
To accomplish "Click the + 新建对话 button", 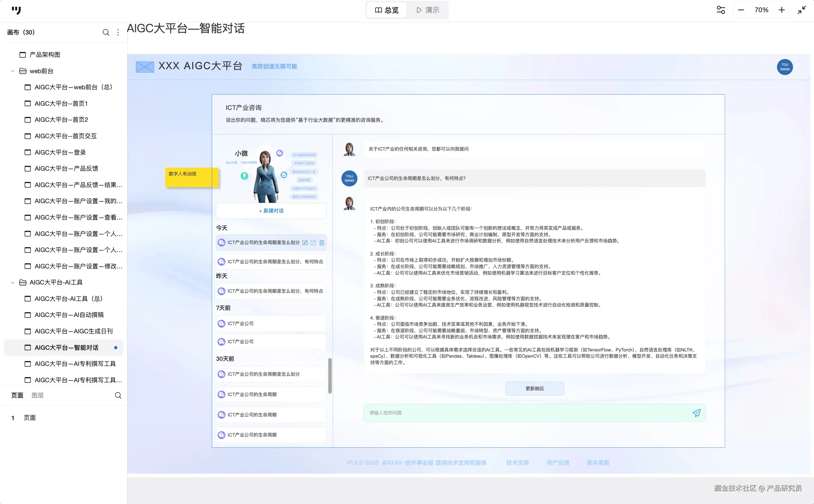I will 271,211.
